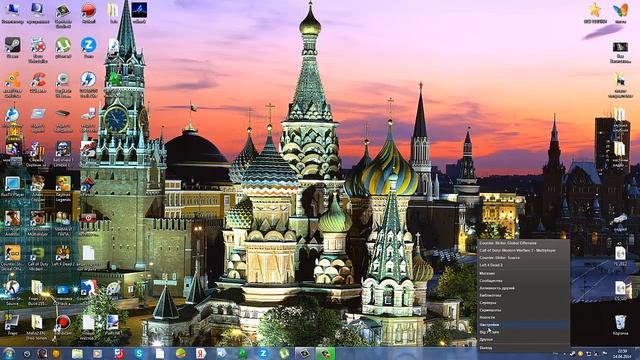The width and height of the screenshot is (640, 360).
Task: Choose Выход (Exit) in Steam menu
Action: tap(524, 348)
